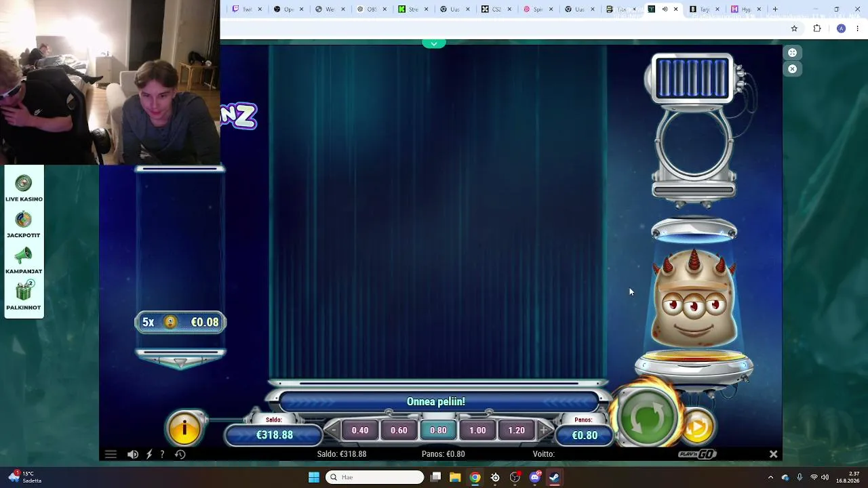Bookmark this page with the star
The height and width of the screenshot is (488, 868).
pyautogui.click(x=794, y=28)
